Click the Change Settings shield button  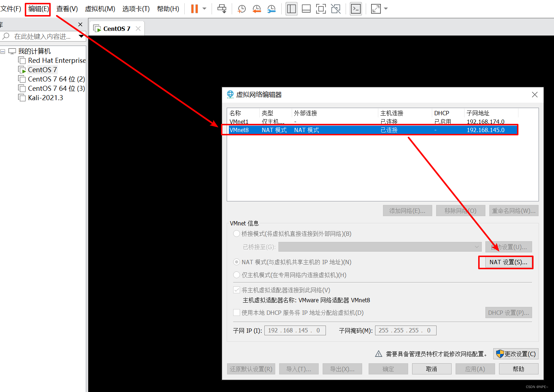point(516,354)
